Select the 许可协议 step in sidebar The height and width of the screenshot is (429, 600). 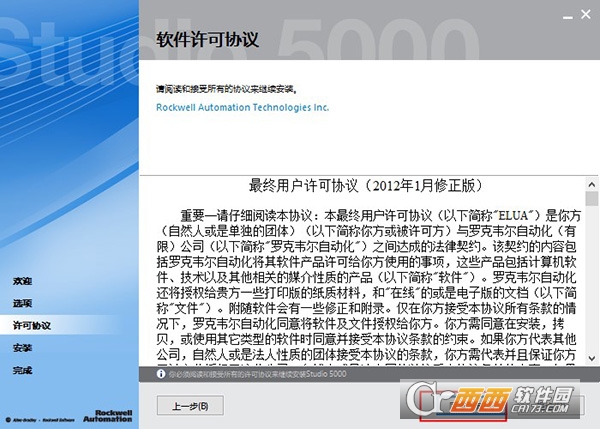[32, 326]
